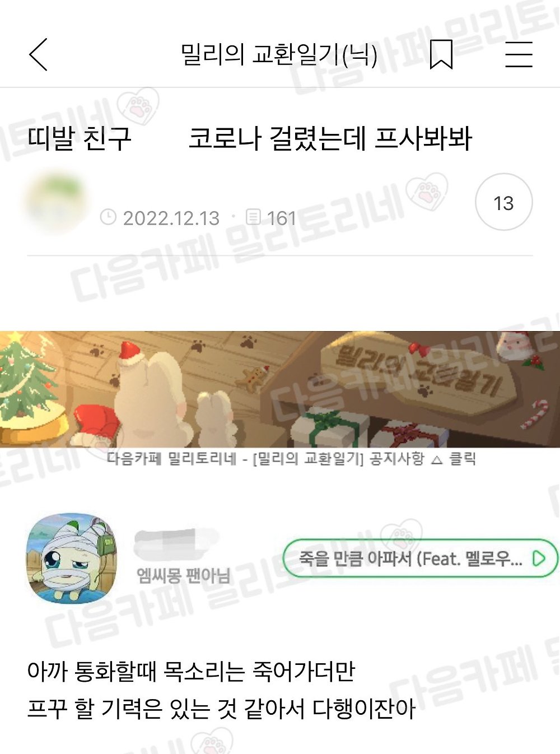Viewport: 560px width, 754px height.
Task: Tap the board title 밀리의 교환일기(닉)
Action: (x=279, y=54)
